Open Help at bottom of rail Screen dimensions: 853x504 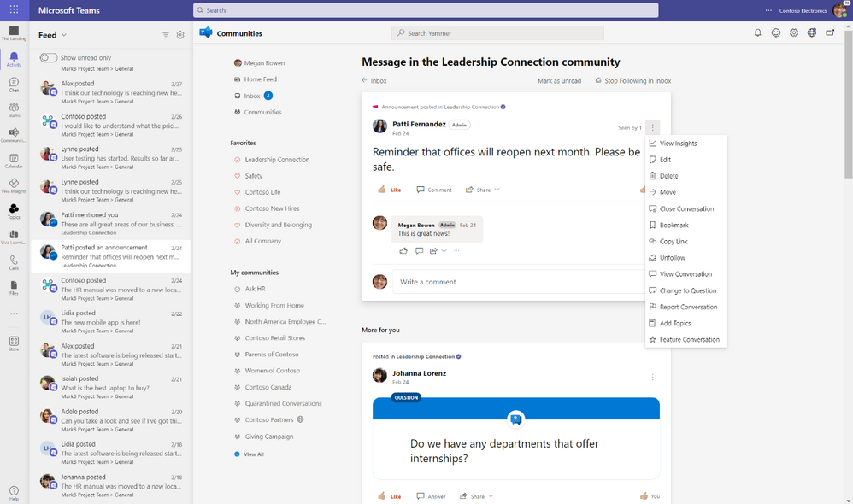[14, 493]
